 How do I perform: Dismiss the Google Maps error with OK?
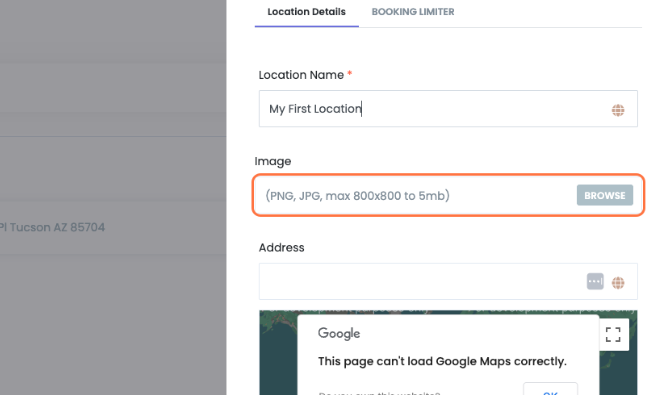(550, 390)
